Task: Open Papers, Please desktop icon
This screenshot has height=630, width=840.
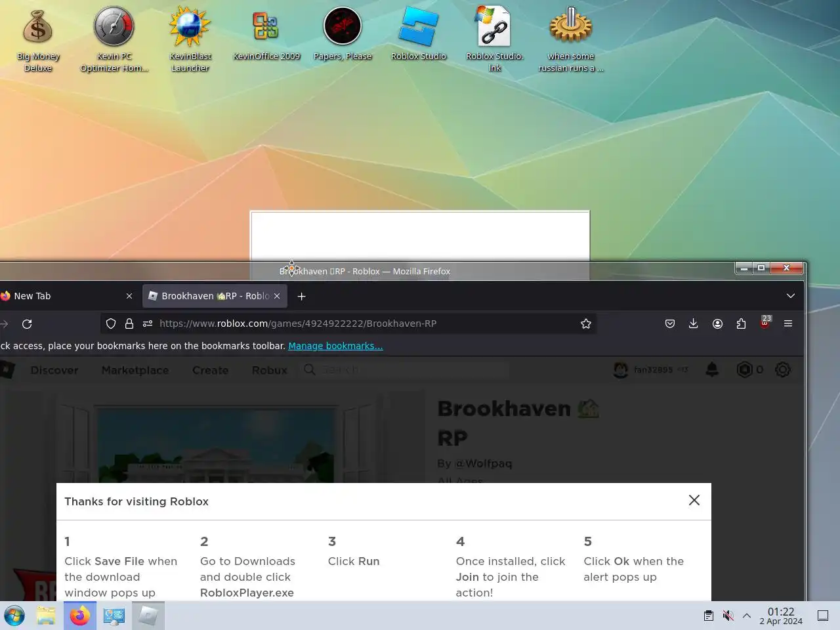Action: click(x=343, y=34)
